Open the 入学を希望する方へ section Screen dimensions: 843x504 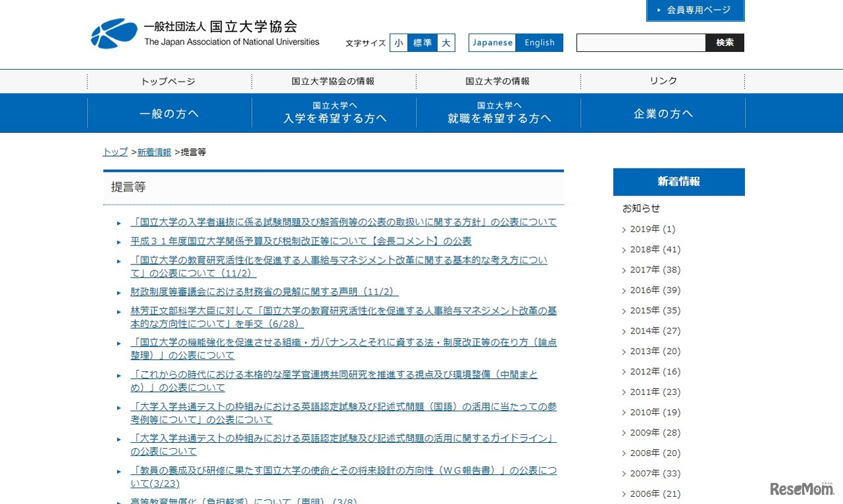333,113
